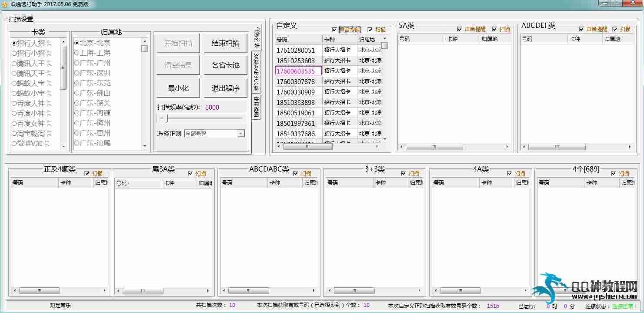Screen dimensions: 644x313
Task: Toggle 扫描 for the 4个[689] panel
Action: (620, 173)
